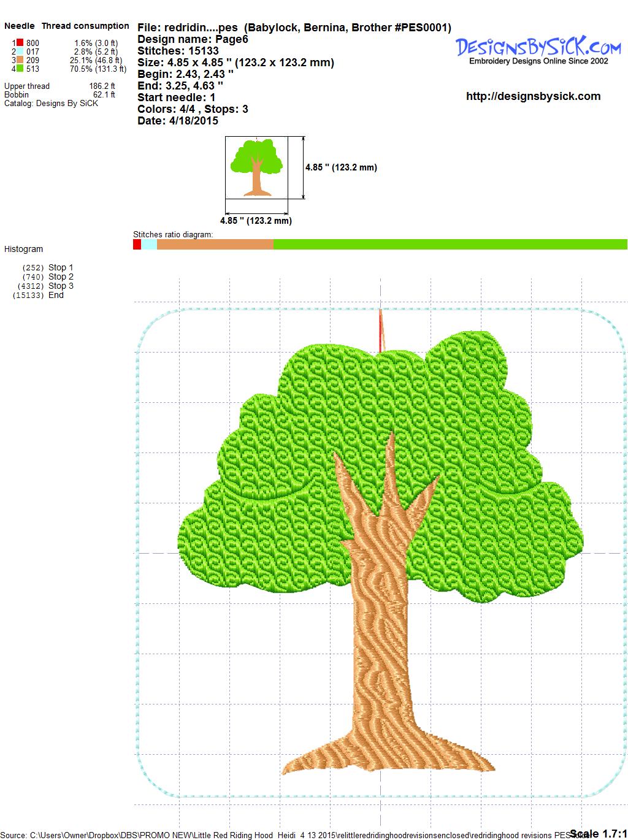Click the Histogram heading label
Screen dimensions: 628x840
pos(24,249)
